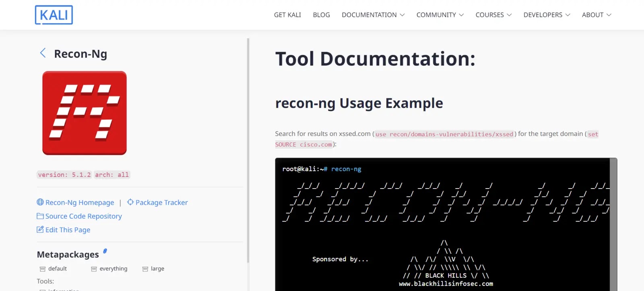644x291 pixels.
Task: Click the Recon-Ng sidebar title
Action: pyautogui.click(x=80, y=54)
